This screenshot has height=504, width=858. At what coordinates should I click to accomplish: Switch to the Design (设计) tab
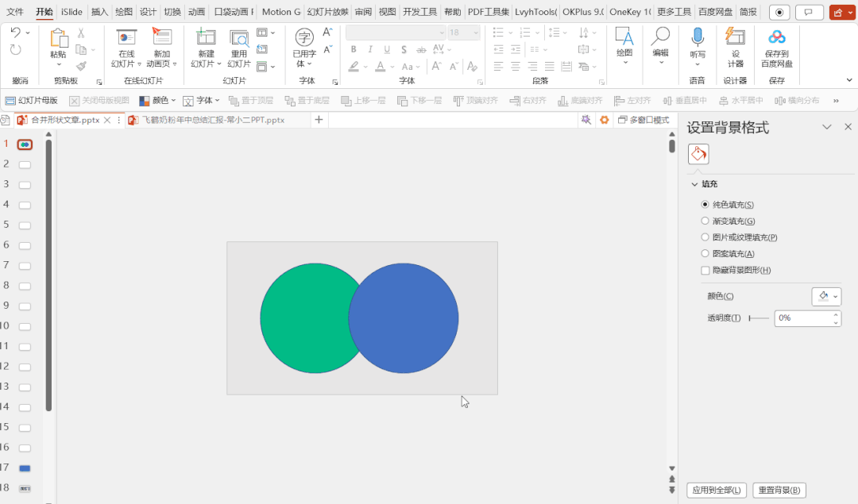click(x=148, y=11)
